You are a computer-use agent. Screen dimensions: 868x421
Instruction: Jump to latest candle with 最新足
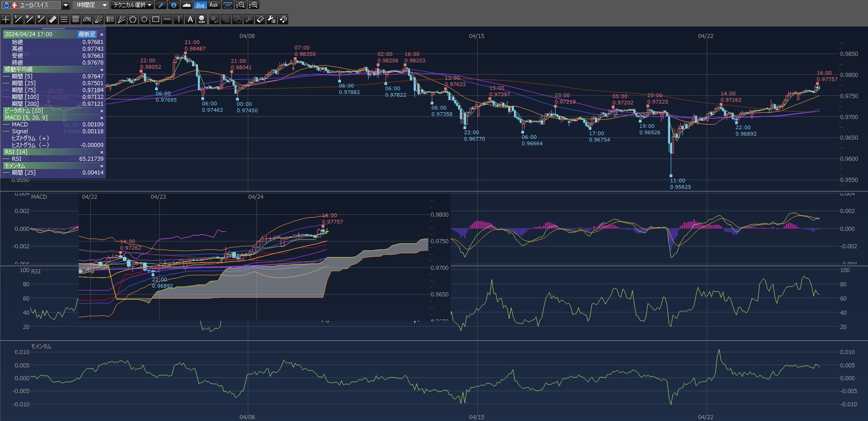pyautogui.click(x=87, y=34)
